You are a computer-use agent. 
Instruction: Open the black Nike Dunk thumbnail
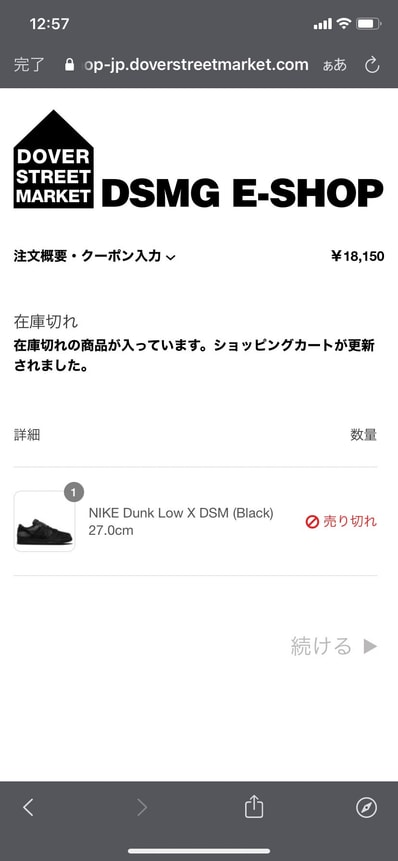click(44, 521)
